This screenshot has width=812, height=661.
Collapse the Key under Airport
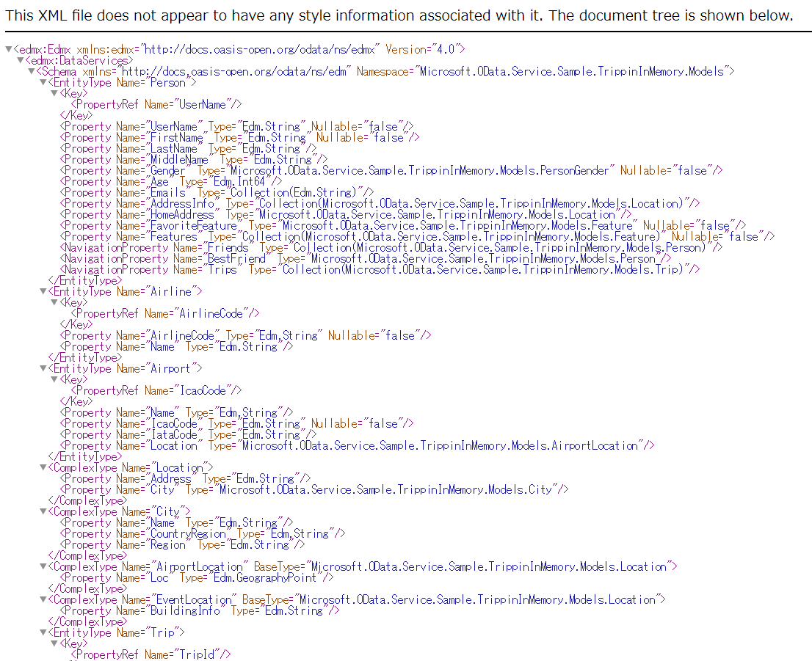point(54,379)
